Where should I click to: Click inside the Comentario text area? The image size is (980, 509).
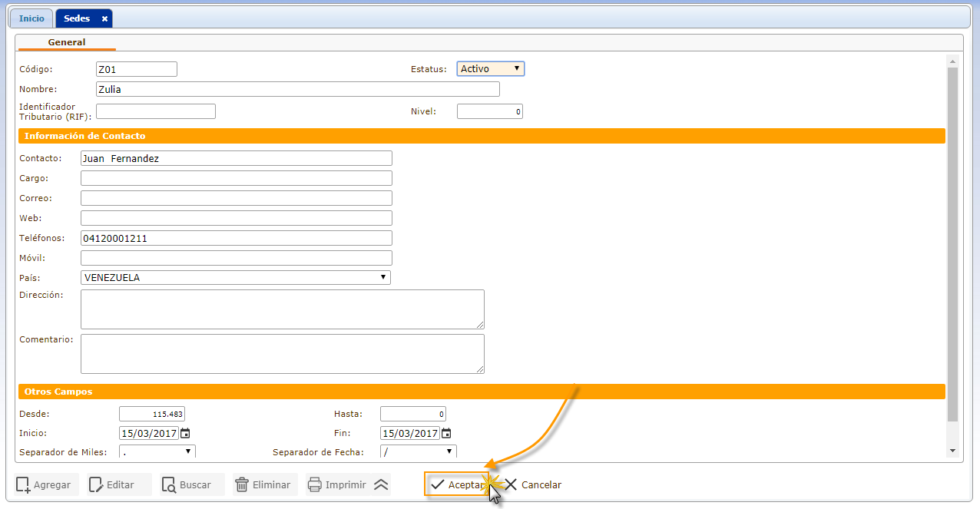click(283, 354)
